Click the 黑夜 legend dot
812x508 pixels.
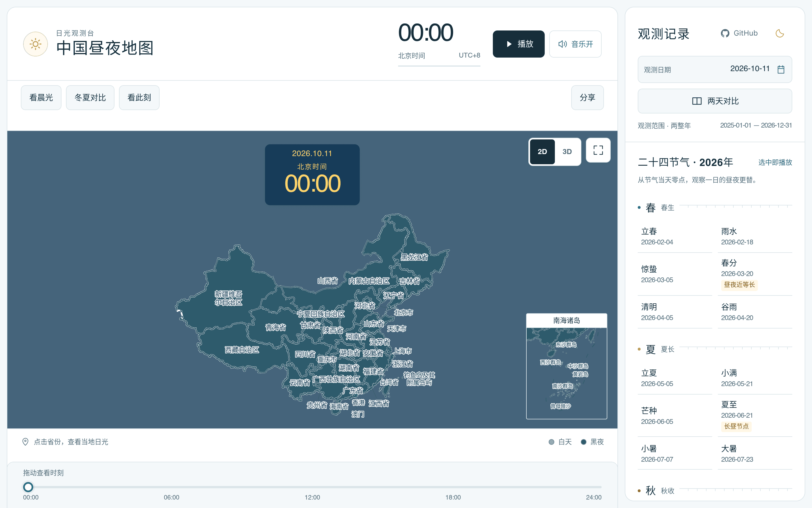coord(584,442)
